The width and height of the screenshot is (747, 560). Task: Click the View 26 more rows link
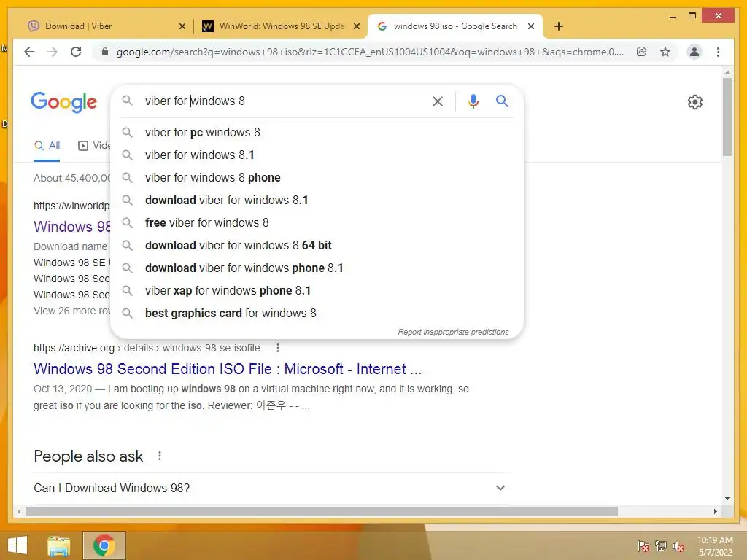(x=72, y=311)
